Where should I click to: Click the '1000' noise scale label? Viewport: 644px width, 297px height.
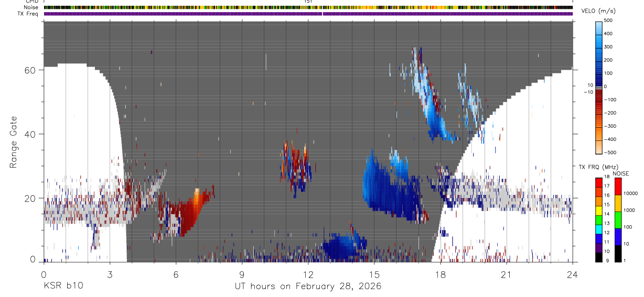pyautogui.click(x=630, y=211)
